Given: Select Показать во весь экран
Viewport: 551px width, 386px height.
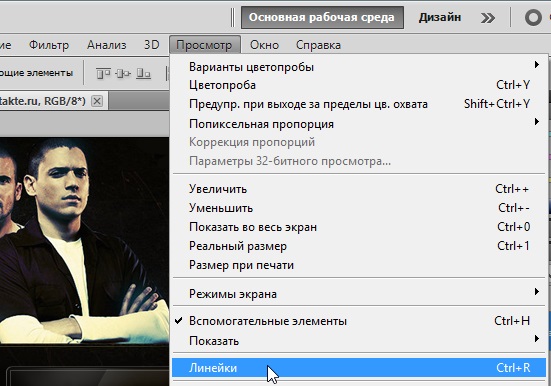Looking at the screenshot, I should (x=359, y=227).
